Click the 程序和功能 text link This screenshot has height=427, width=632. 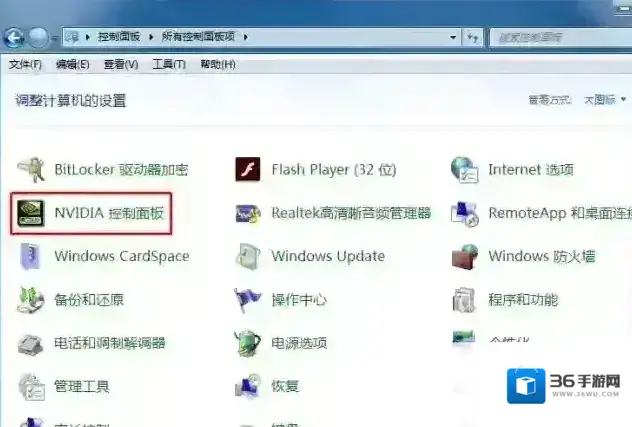click(x=523, y=300)
